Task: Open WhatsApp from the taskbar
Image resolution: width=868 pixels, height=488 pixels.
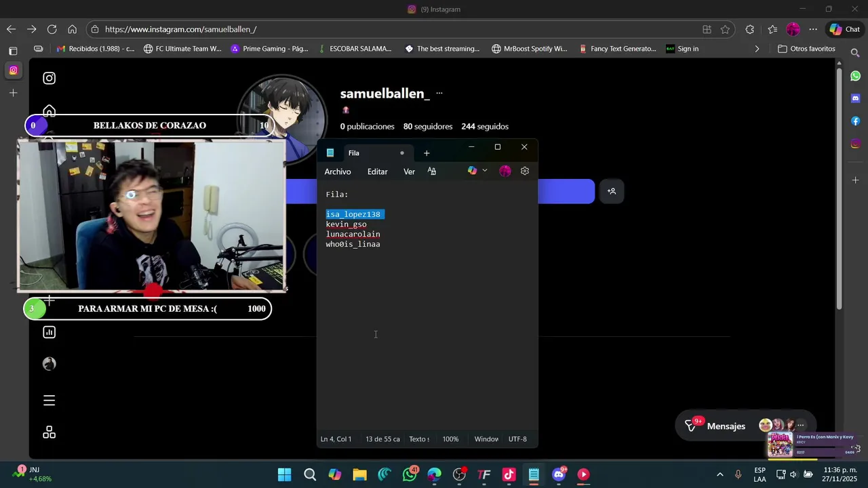Action: [410, 474]
